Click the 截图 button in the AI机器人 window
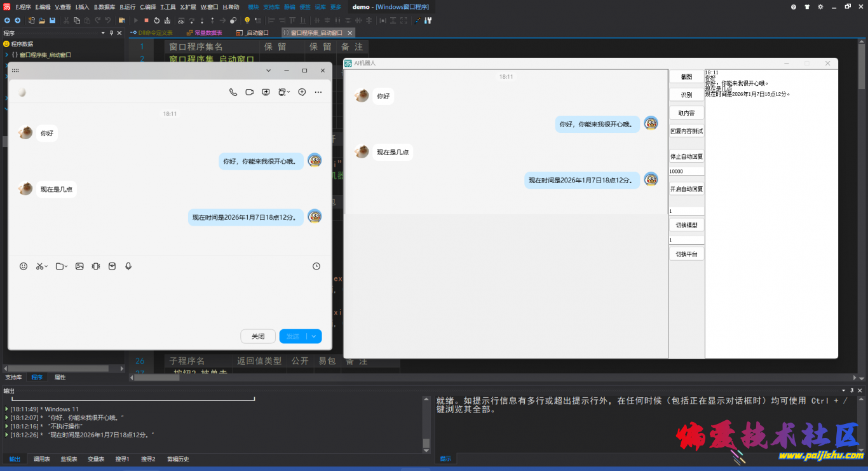 (x=686, y=76)
